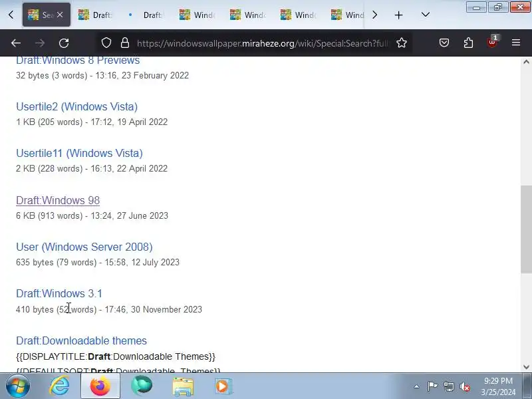This screenshot has height=399, width=532.
Task: Open the clock showing 9:29 PM
Action: [498, 386]
